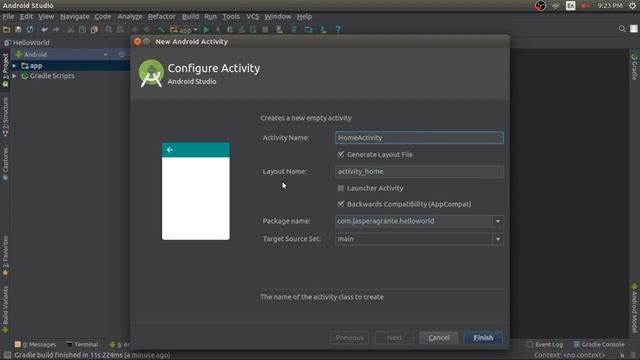This screenshot has width=640, height=360.
Task: Close the New Android Activity dialog
Action: click(x=138, y=42)
